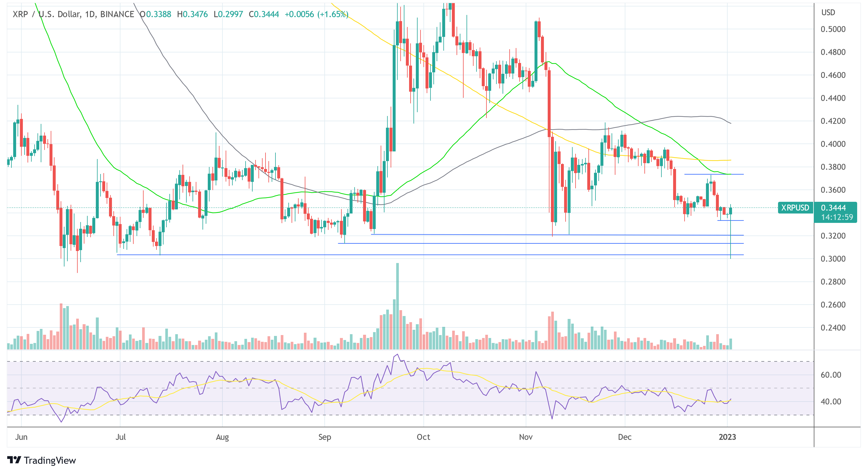Click the Sep date label
Viewport: 868px width, 473px height.
click(x=324, y=437)
